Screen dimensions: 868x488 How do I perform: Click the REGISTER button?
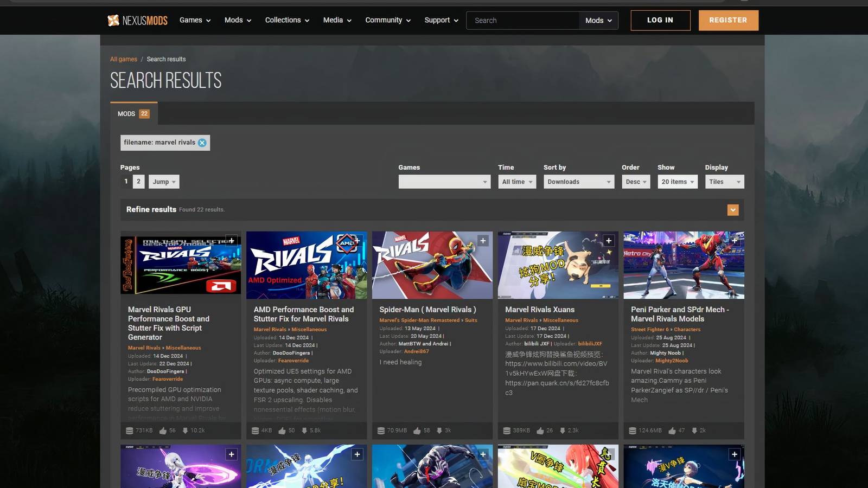tap(728, 20)
